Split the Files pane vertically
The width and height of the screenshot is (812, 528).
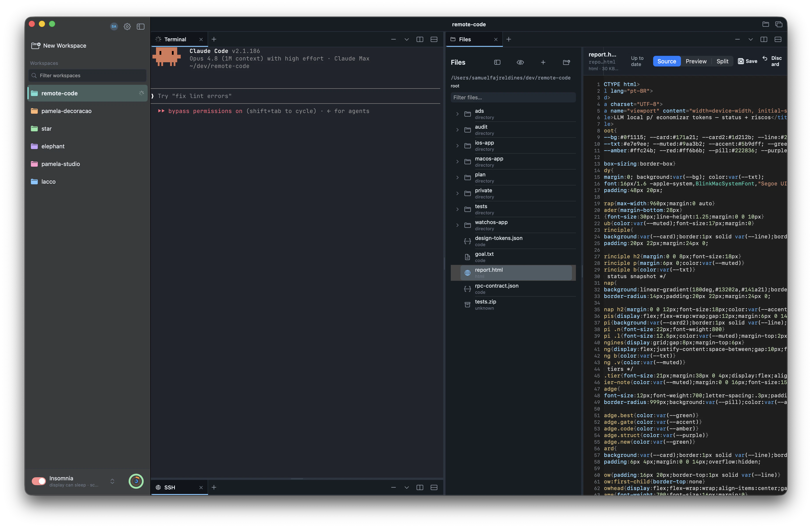pyautogui.click(x=763, y=39)
